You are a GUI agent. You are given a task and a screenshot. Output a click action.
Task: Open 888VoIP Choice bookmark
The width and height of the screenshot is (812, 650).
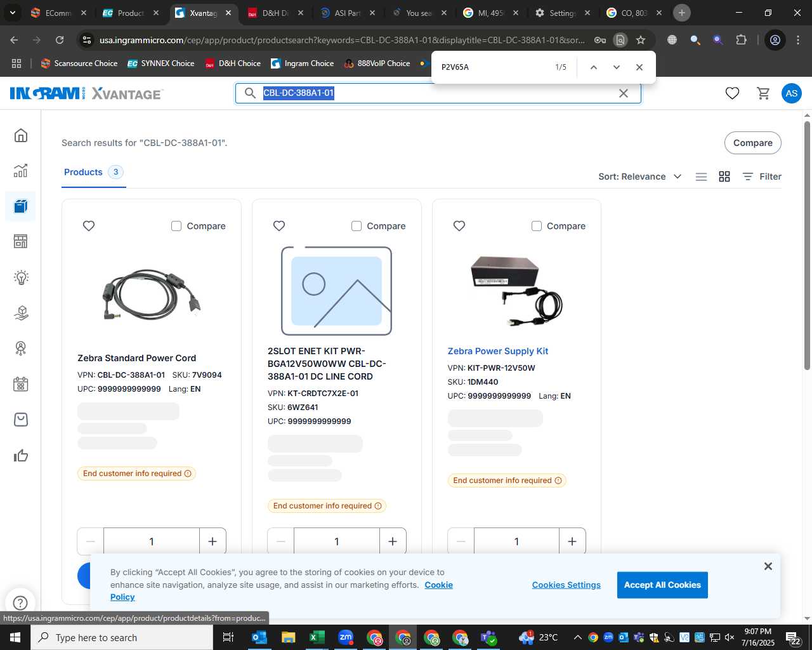pos(377,63)
